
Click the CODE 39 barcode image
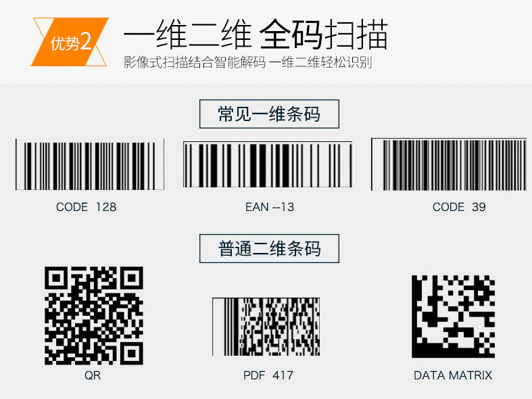449,164
